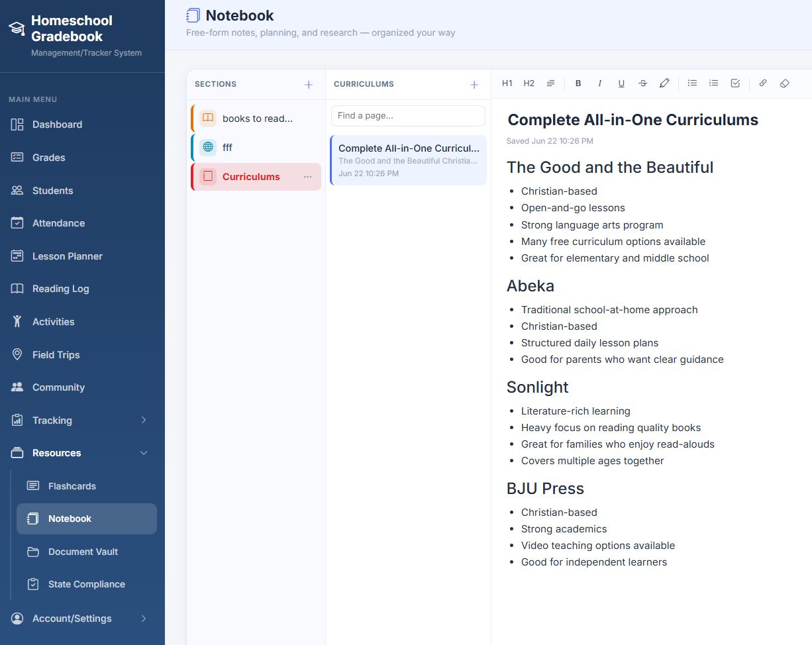Image resolution: width=812 pixels, height=645 pixels.
Task: Insert a numbered list
Action: [713, 83]
